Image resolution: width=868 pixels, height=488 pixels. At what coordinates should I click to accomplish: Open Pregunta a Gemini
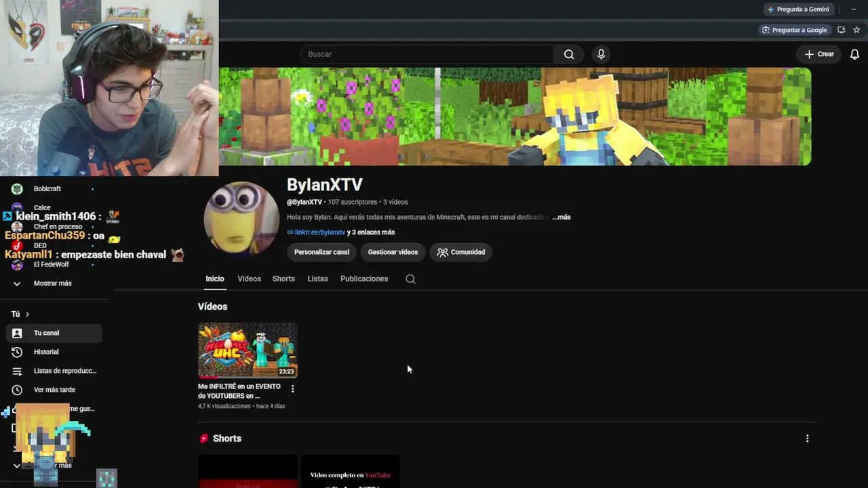797,9
